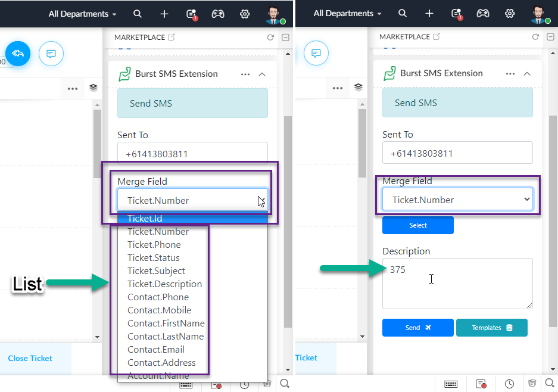Select Ticket.Subject from the merge field list
The image size is (558, 392).
coord(156,271)
